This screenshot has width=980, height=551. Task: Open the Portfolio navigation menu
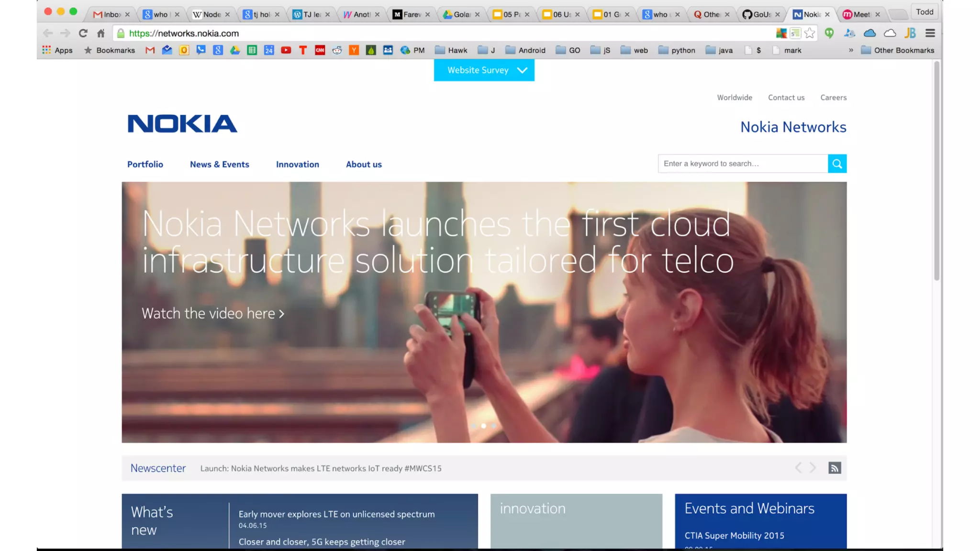(x=145, y=164)
